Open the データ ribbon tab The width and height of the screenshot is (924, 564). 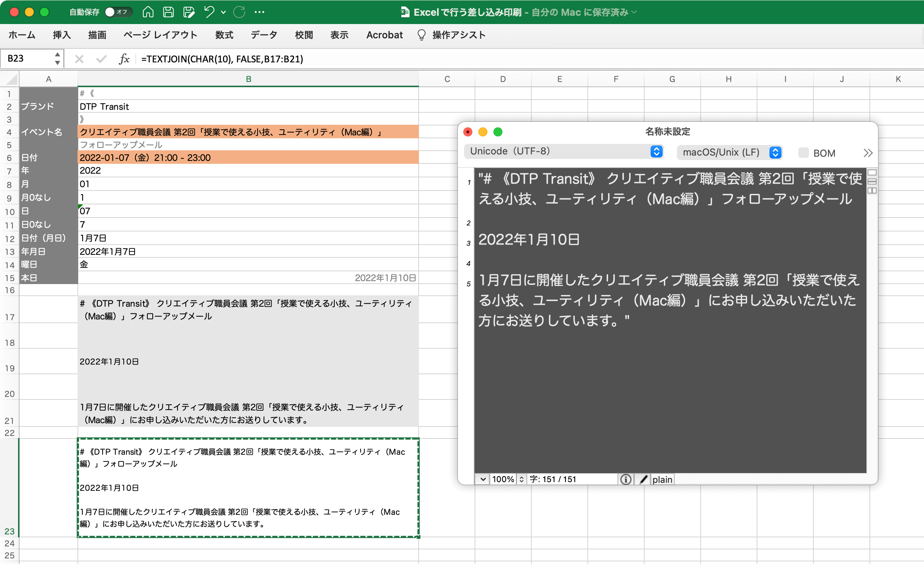tap(264, 35)
